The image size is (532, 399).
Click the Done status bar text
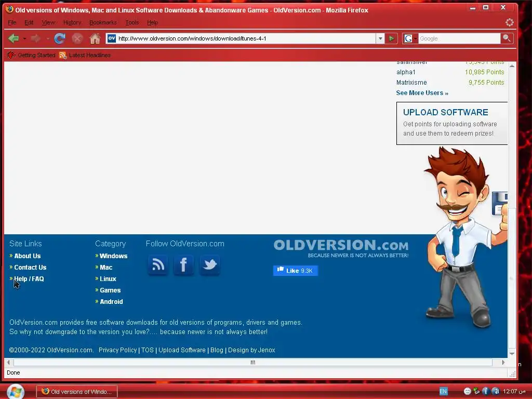[13, 373]
